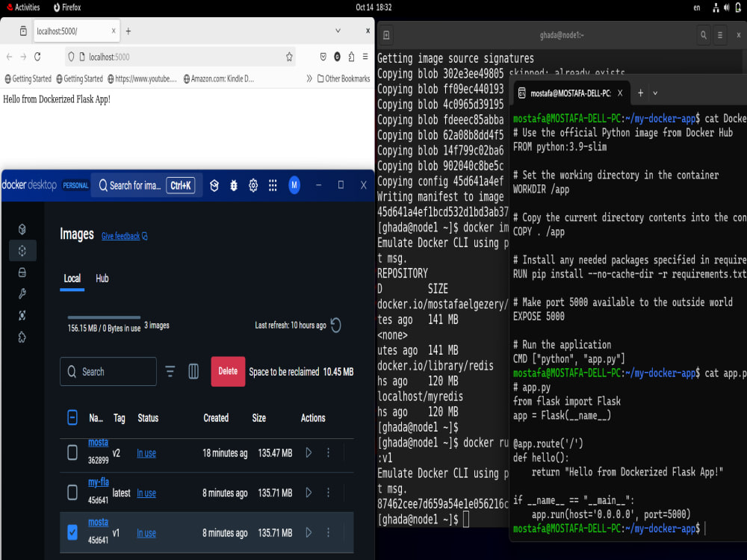Screen dimensions: 747x560
Task: Sort images by the Created column header
Action: coord(216,418)
